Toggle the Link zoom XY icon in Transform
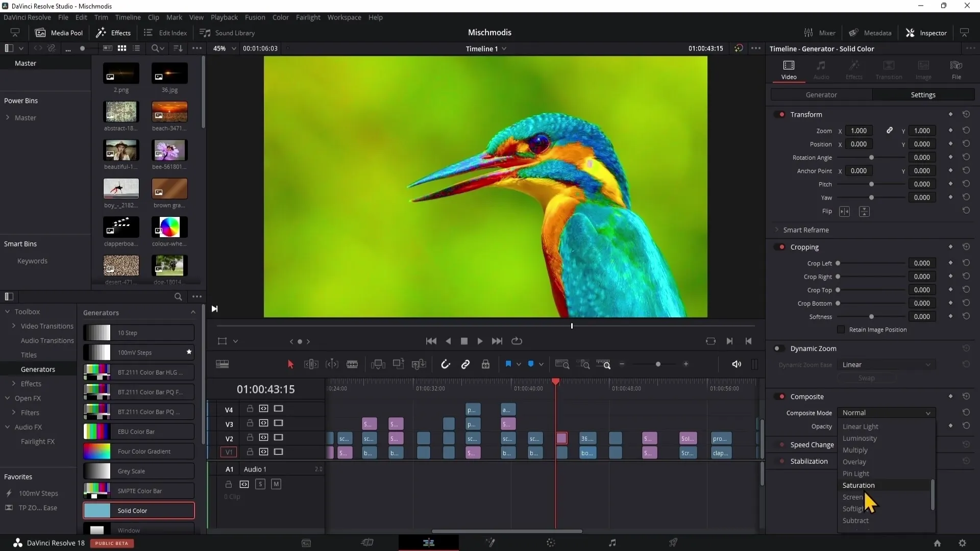The height and width of the screenshot is (551, 980). [x=889, y=131]
